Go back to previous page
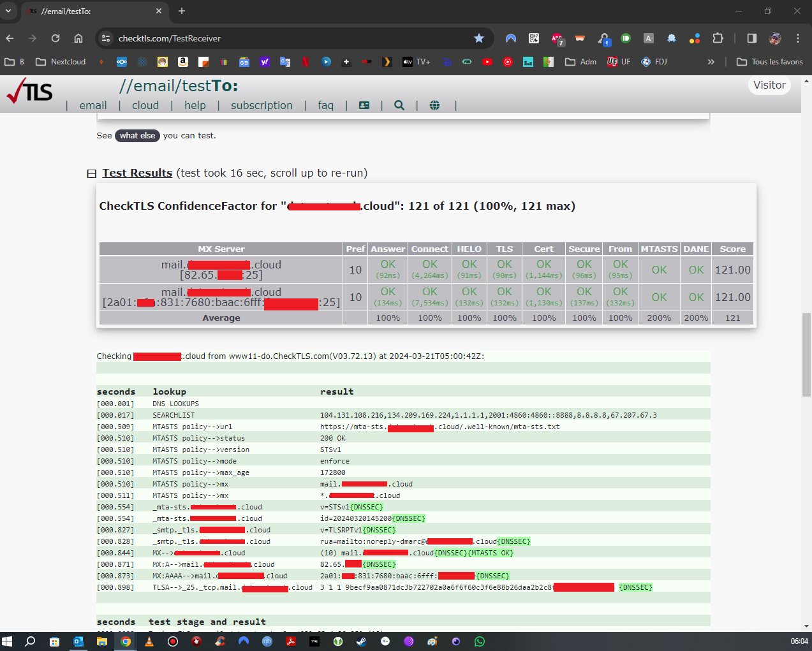Viewport: 812px width, 651px height. [10, 38]
